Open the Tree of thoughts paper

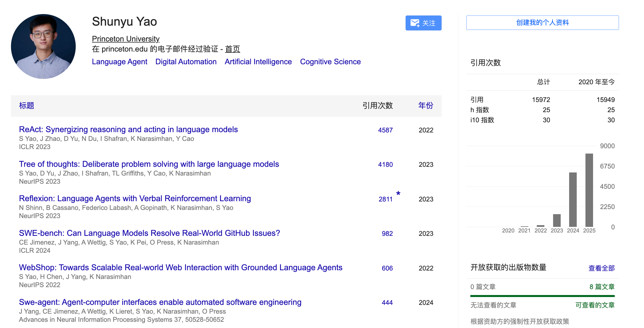[149, 164]
